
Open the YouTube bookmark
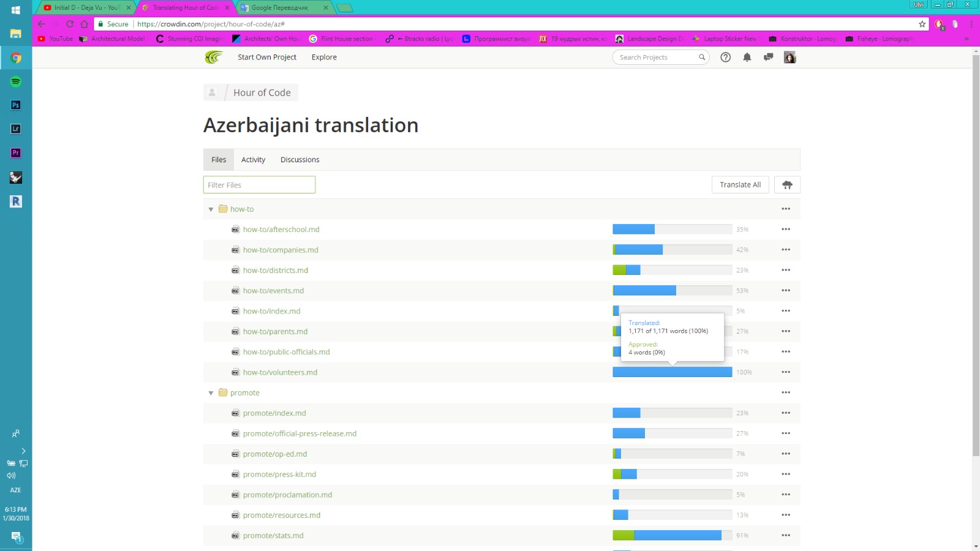point(55,39)
